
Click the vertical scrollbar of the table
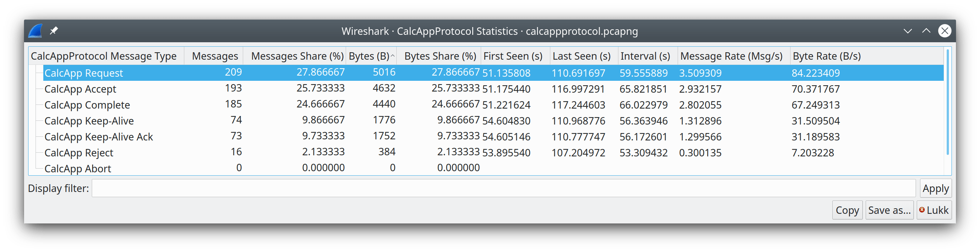point(947,103)
